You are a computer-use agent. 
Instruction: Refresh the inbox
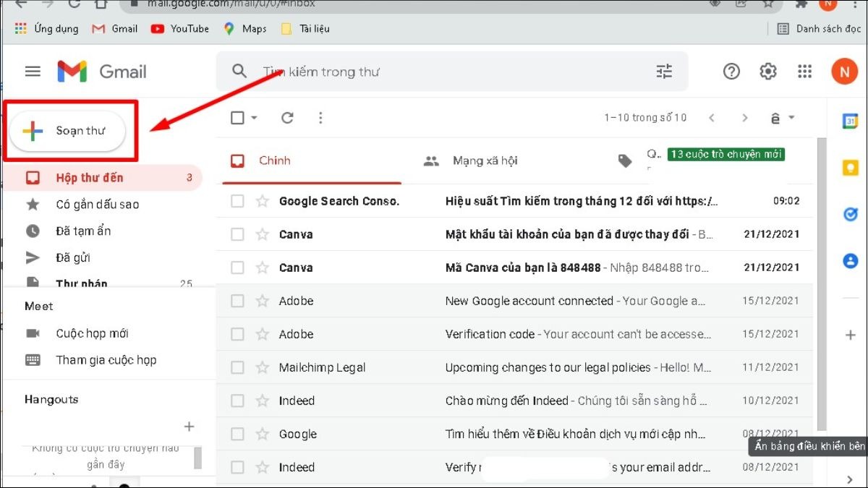click(287, 118)
